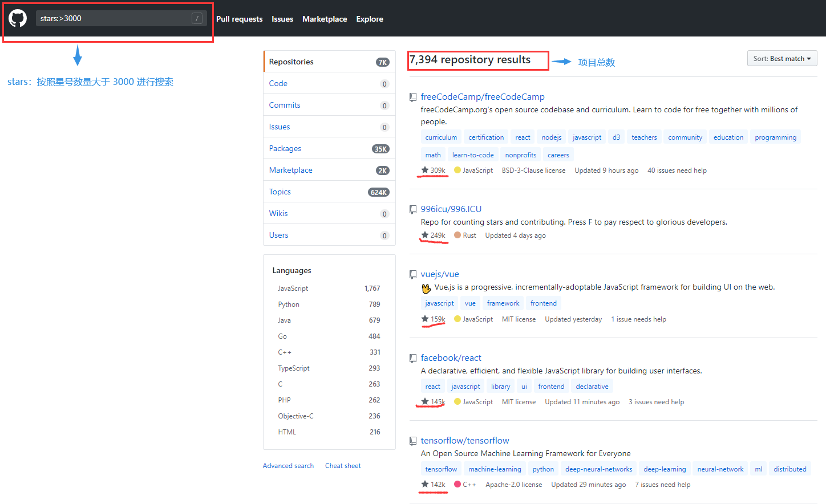826x504 pixels.
Task: Click the d3 topic tag
Action: point(616,137)
